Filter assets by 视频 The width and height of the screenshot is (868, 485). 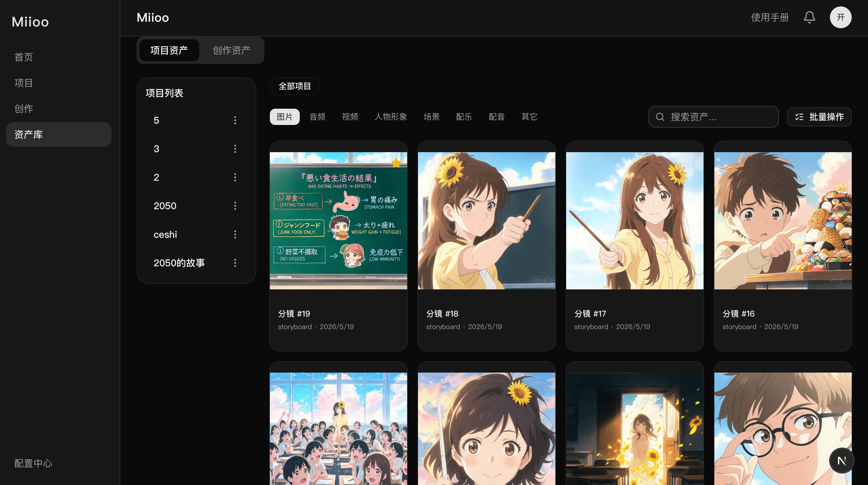pos(350,117)
